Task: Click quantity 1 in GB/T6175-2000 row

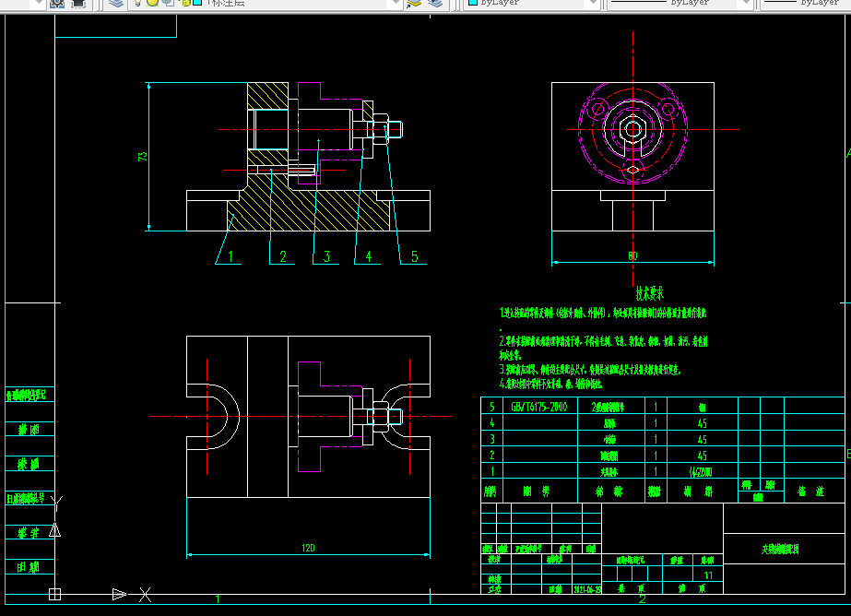Action: (656, 407)
